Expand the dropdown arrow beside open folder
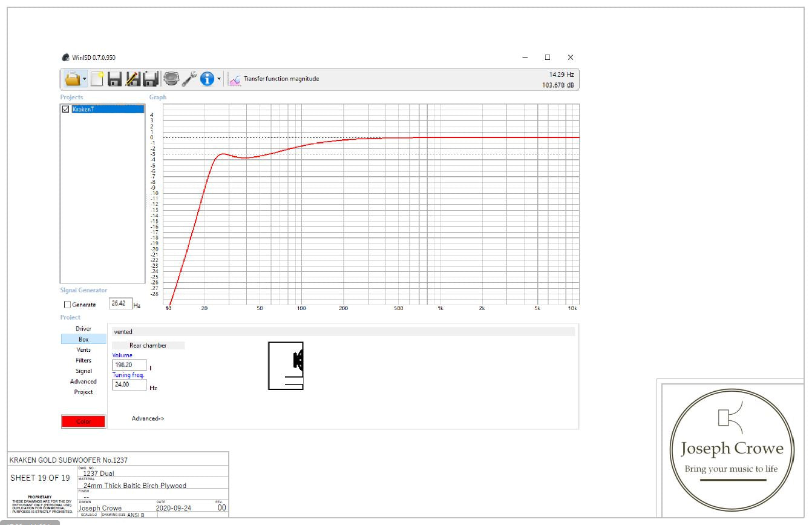This screenshot has width=812, height=525. point(85,79)
